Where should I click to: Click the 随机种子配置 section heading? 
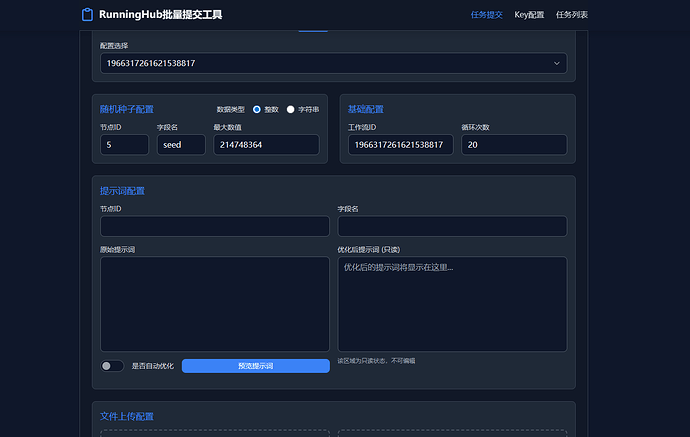click(127, 109)
